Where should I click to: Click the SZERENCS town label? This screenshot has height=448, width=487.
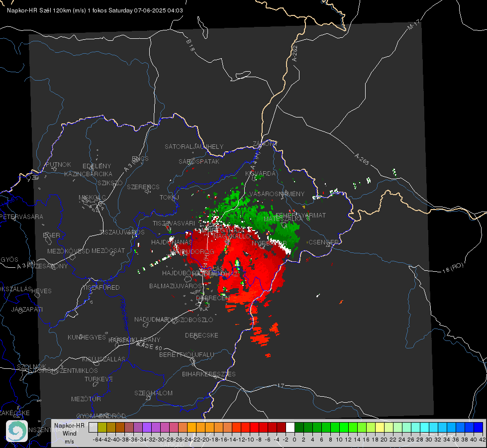click(143, 187)
